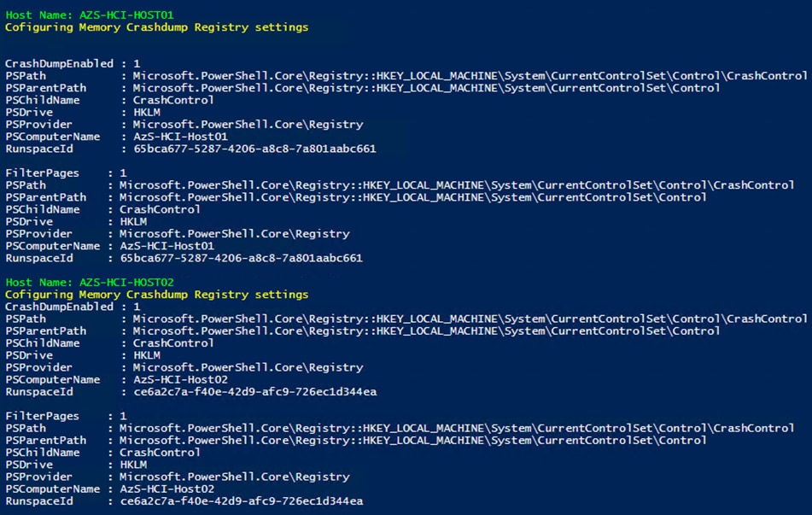812x515 pixels.
Task: Click PSProvider value in HOST02 FilterPages block
Action: point(235,477)
